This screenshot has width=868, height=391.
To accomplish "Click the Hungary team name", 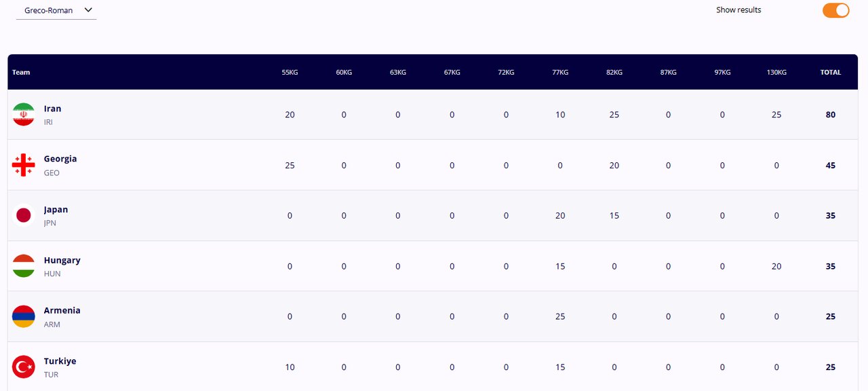I will click(62, 260).
